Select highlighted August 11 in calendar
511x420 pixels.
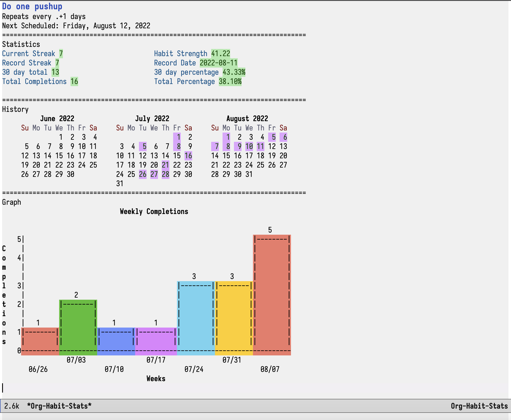tap(260, 146)
